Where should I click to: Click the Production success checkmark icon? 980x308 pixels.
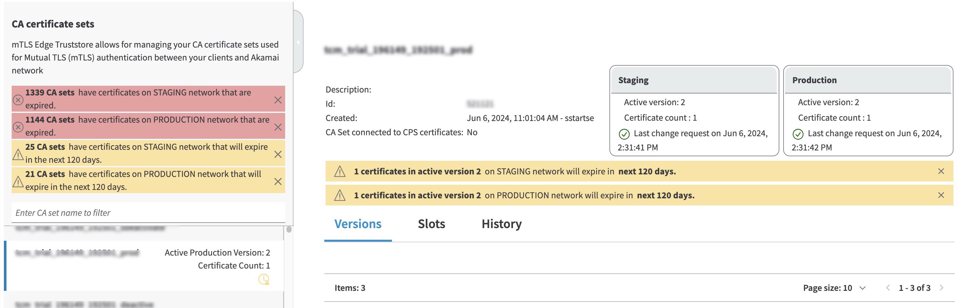coord(798,134)
